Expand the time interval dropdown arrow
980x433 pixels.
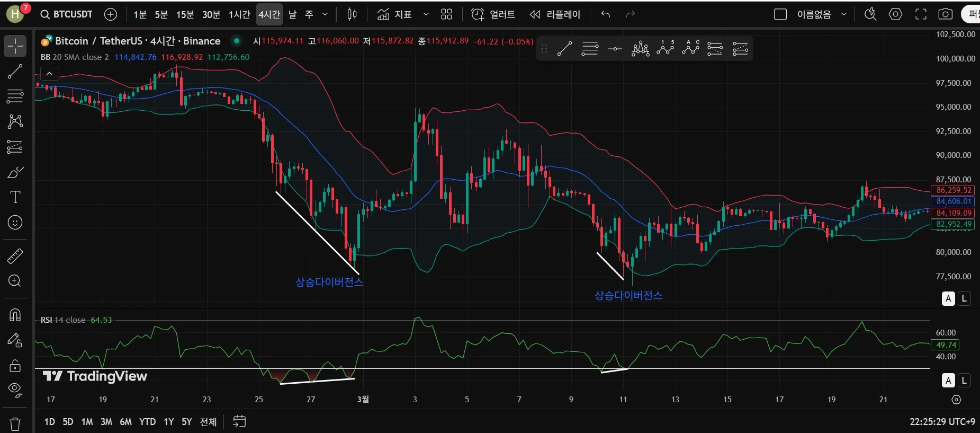[325, 14]
